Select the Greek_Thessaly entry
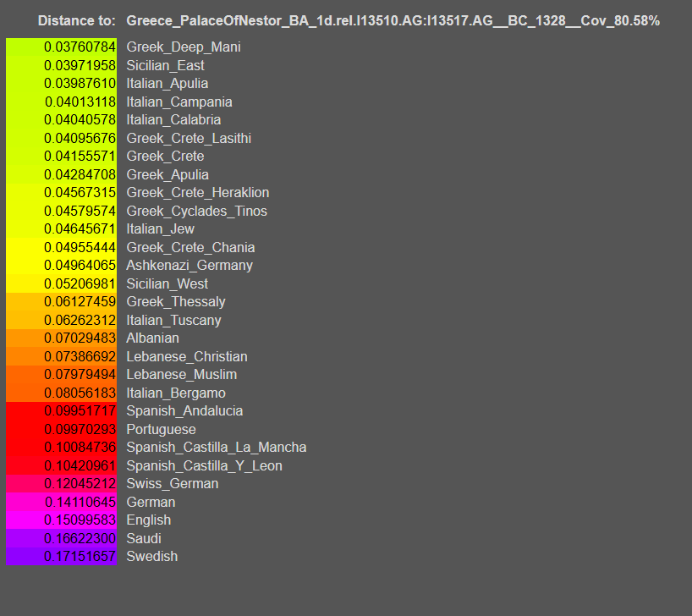 pos(176,301)
